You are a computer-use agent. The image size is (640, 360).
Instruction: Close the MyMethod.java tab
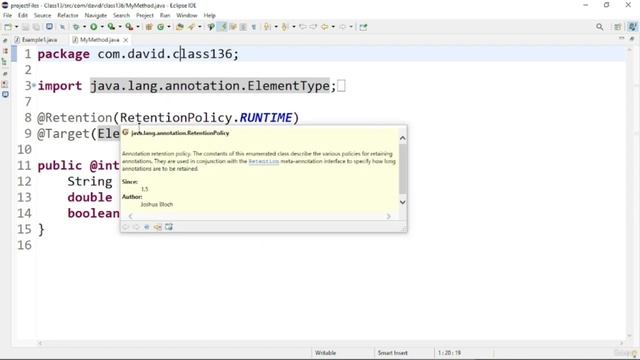coord(126,40)
